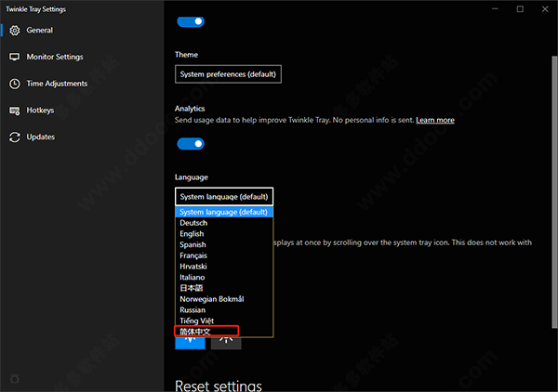This screenshot has height=392, width=558.
Task: Click the blue button below the list
Action: click(x=190, y=343)
